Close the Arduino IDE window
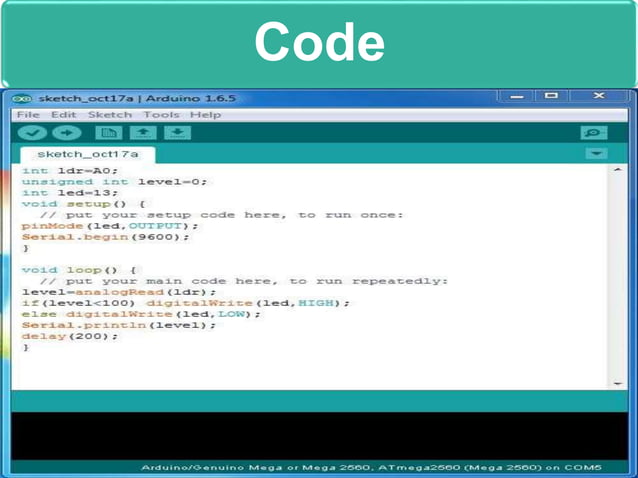This screenshot has width=638, height=478. [x=597, y=97]
